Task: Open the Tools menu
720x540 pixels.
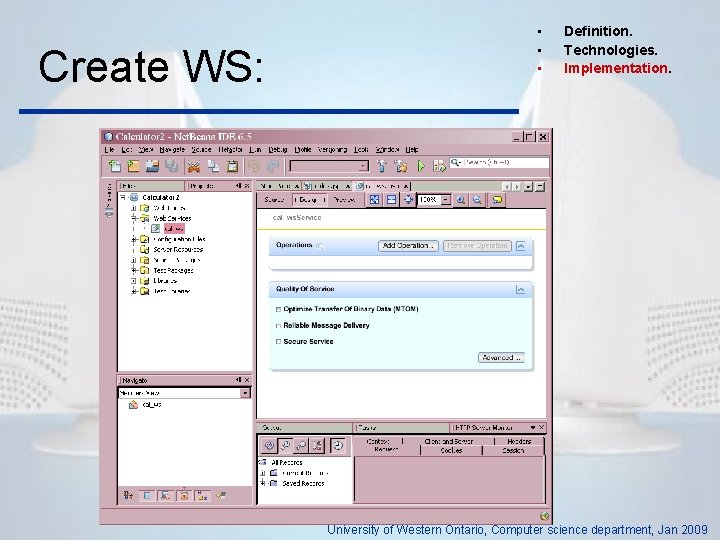Action: (x=361, y=150)
